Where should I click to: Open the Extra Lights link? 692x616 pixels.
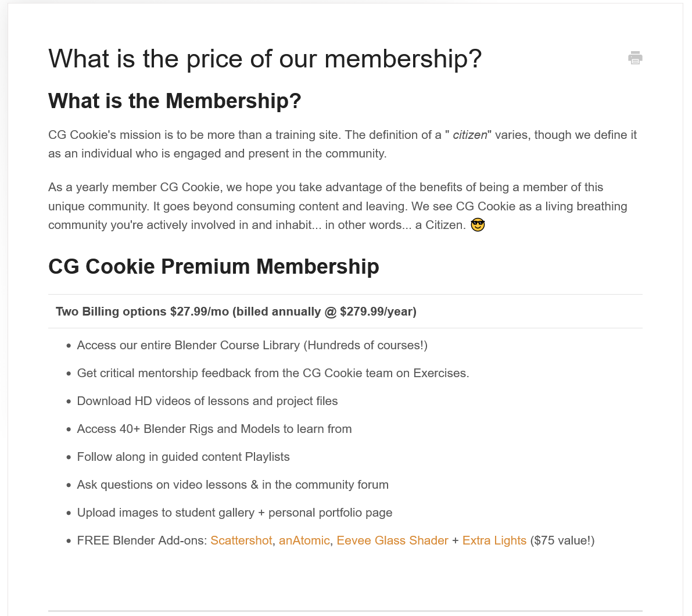[494, 540]
